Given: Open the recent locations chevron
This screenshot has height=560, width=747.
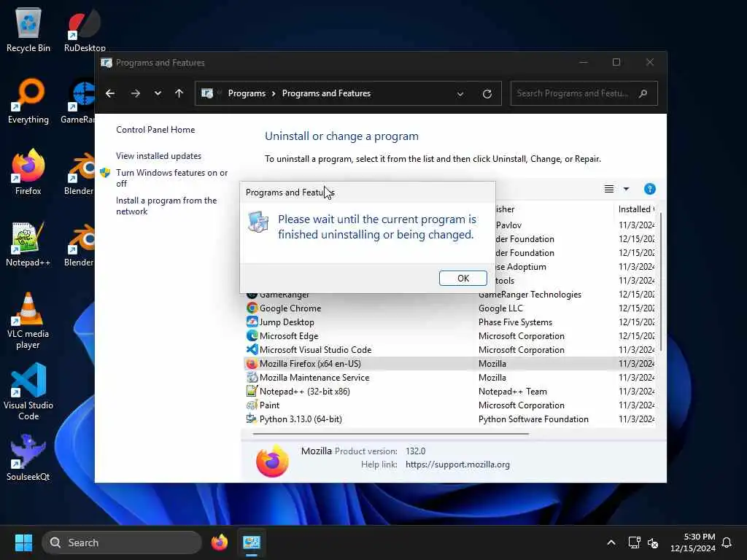Looking at the screenshot, I should pyautogui.click(x=158, y=93).
